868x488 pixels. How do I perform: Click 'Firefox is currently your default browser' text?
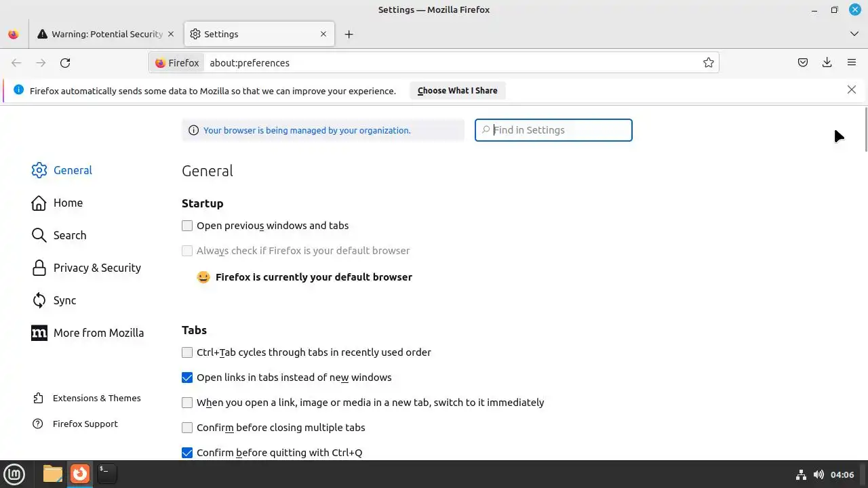click(x=314, y=277)
